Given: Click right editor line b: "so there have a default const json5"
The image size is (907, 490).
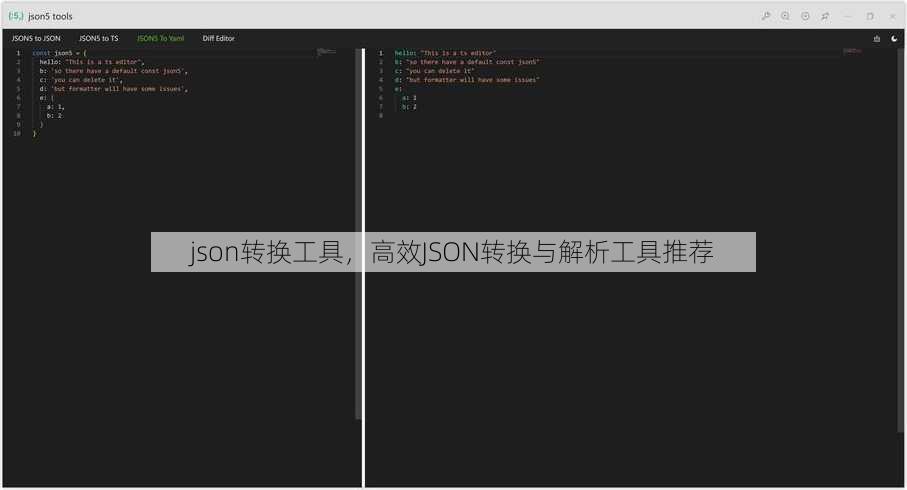Looking at the screenshot, I should [467, 62].
